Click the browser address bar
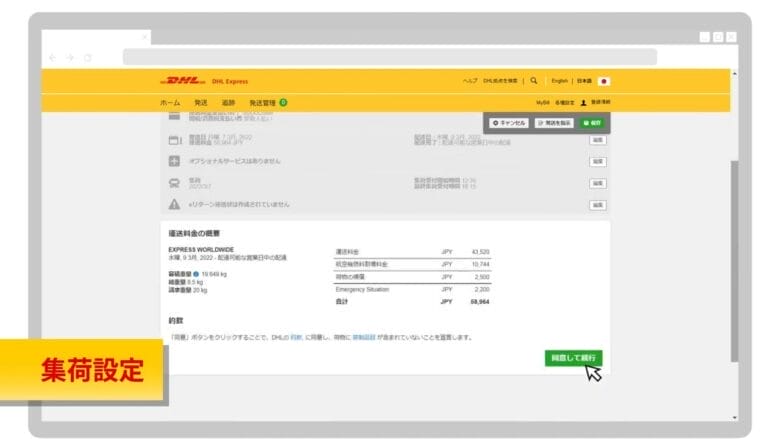The image size is (780, 439). point(390,57)
